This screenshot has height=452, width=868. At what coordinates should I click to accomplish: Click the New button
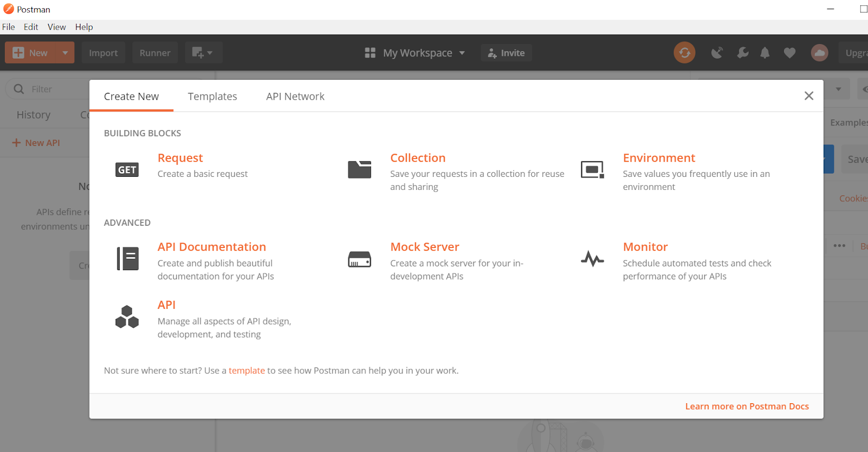tap(31, 53)
